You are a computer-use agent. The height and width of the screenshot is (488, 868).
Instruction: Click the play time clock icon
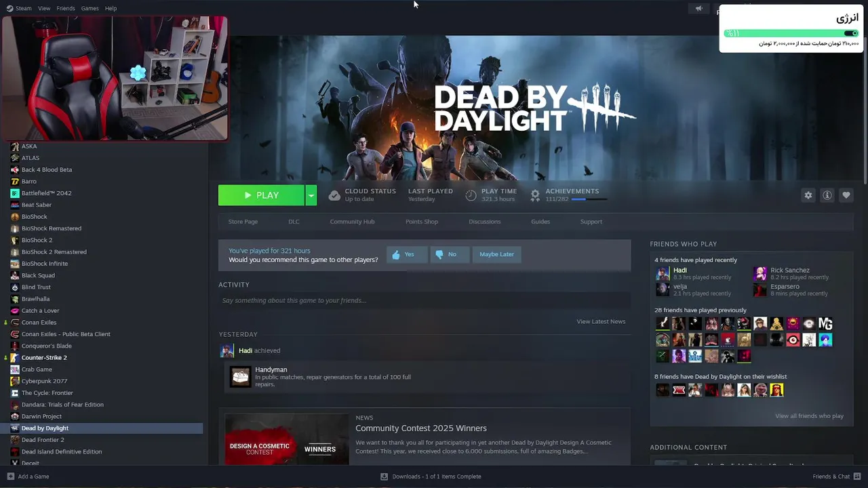pos(471,195)
